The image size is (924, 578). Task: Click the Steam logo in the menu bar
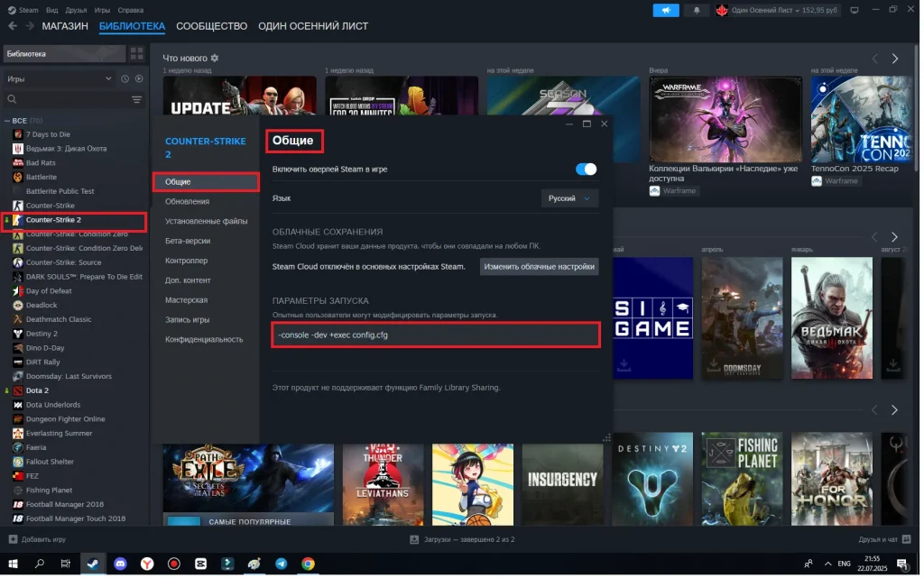(12, 10)
